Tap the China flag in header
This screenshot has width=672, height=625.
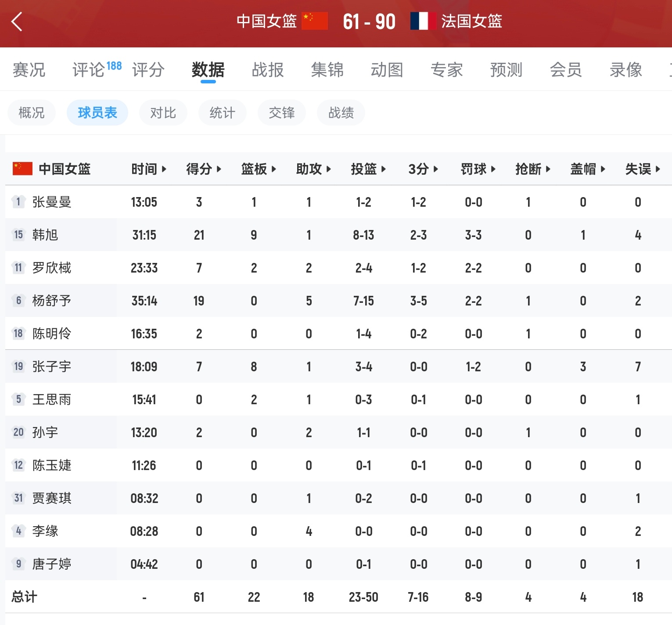pyautogui.click(x=315, y=21)
